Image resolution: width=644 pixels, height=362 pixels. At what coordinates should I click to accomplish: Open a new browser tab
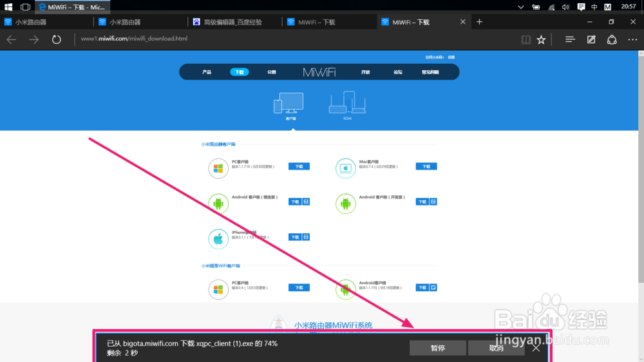click(479, 22)
